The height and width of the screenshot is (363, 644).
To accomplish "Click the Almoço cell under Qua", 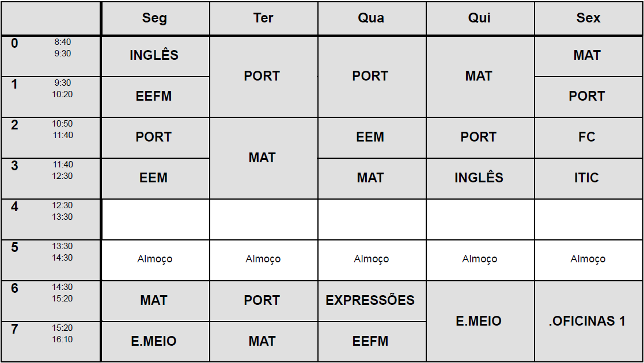I will click(x=371, y=259).
